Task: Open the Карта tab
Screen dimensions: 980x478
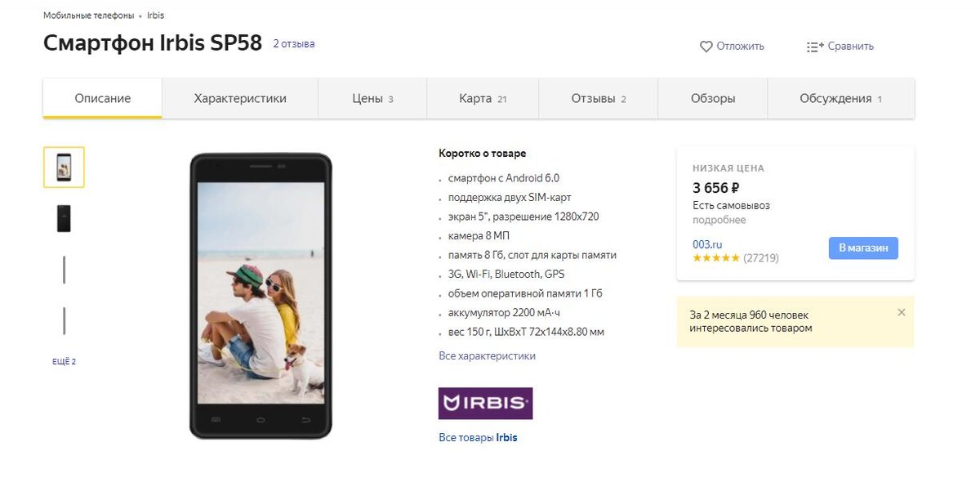Action: click(x=483, y=99)
